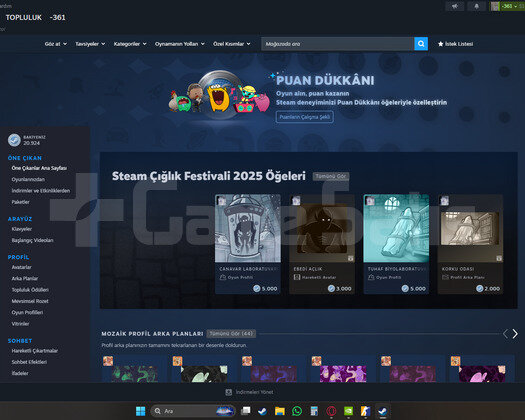The height and width of the screenshot is (420, 525).
Task: Select Klavyeler under Arayüz
Action: point(22,229)
